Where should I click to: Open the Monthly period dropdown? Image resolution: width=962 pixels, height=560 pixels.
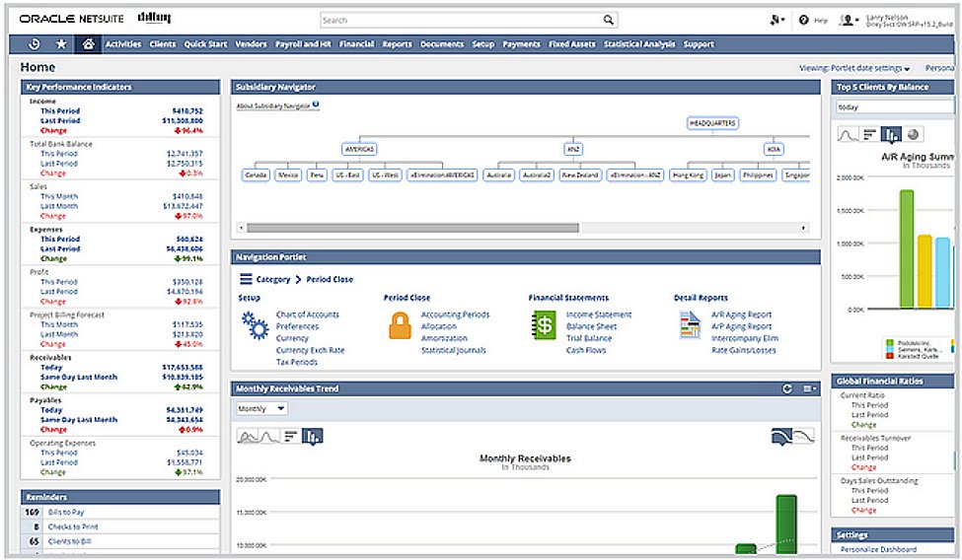(261, 408)
